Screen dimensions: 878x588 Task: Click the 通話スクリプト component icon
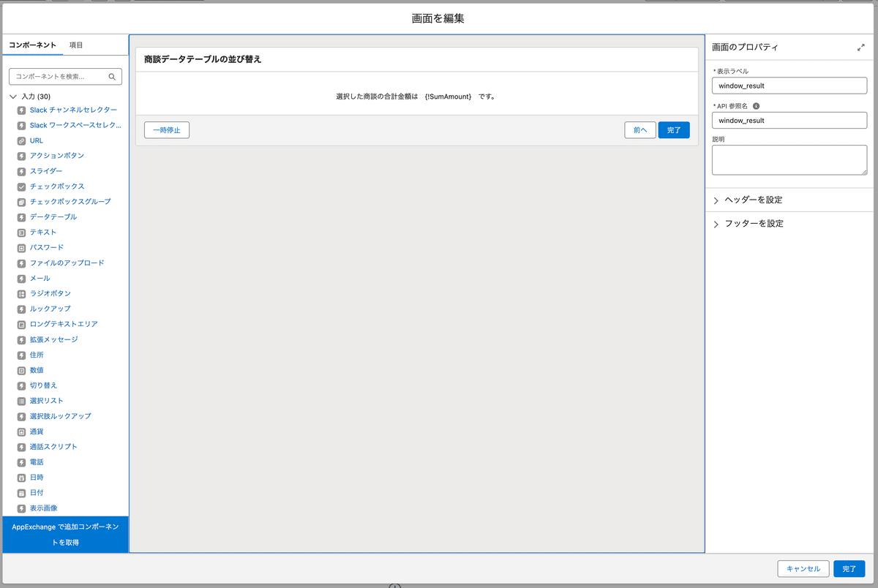point(21,447)
